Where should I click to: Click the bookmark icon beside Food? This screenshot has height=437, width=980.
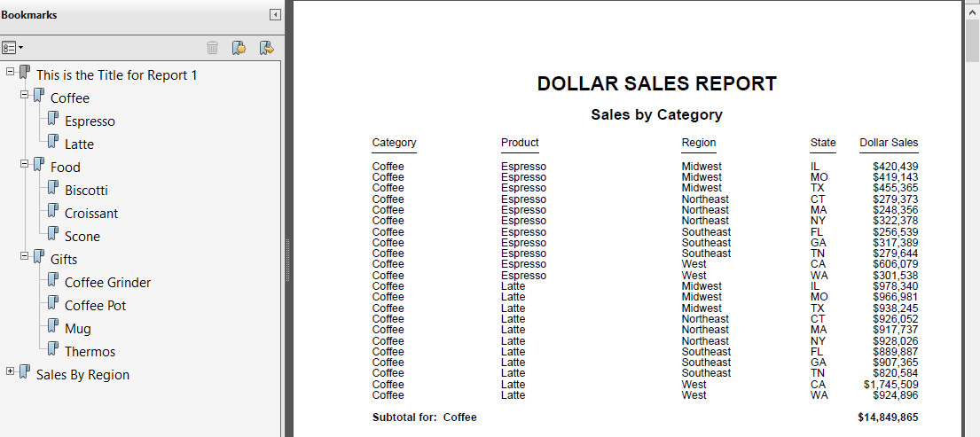[39, 165]
